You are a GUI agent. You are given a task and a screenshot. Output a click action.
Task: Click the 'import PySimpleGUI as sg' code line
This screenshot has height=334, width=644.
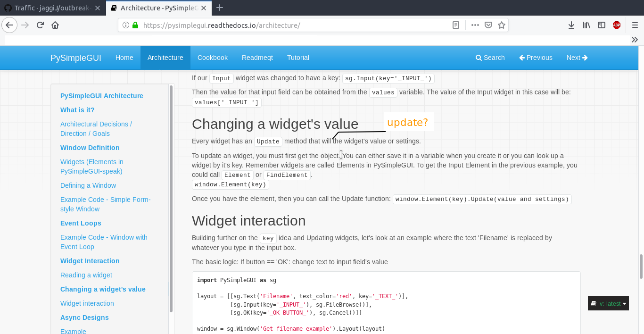(x=237, y=280)
